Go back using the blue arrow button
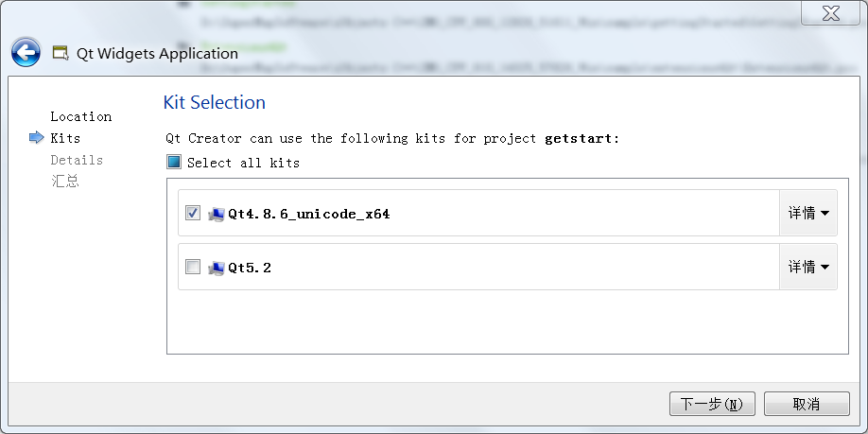This screenshot has height=434, width=868. [26, 53]
